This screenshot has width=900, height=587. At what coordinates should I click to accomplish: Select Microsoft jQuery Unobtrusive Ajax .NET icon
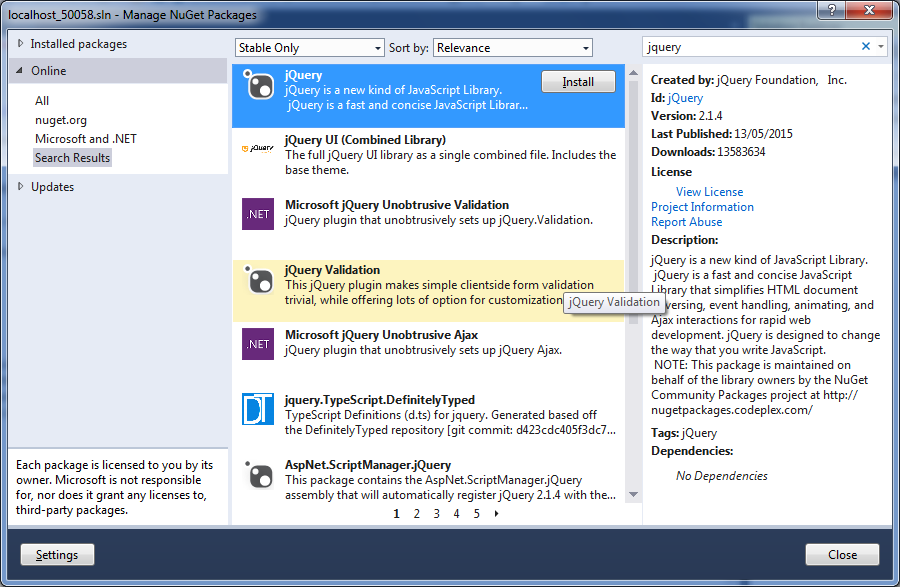tap(258, 344)
